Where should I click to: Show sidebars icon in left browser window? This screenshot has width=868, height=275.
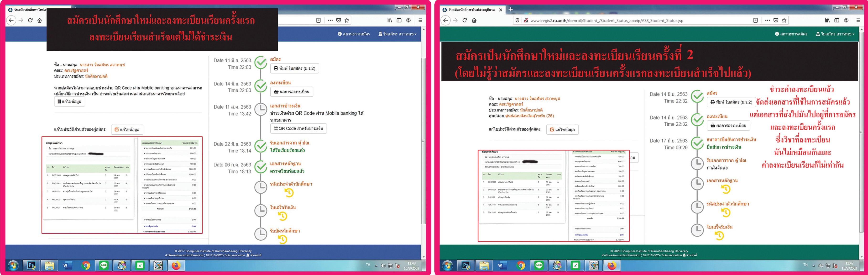coord(399,21)
